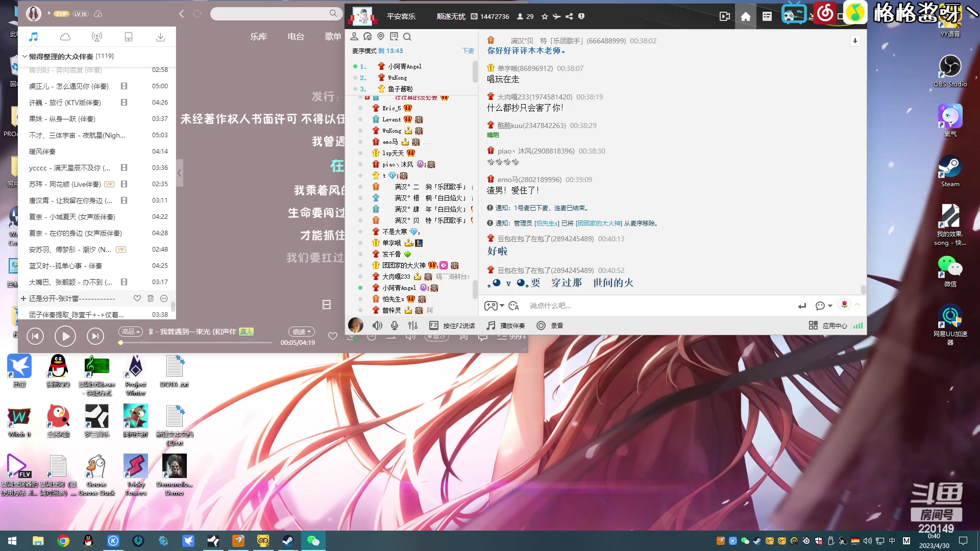Image resolution: width=980 pixels, height=551 pixels.
Task: Open the downloads tab icon in Kugou
Action: click(160, 37)
